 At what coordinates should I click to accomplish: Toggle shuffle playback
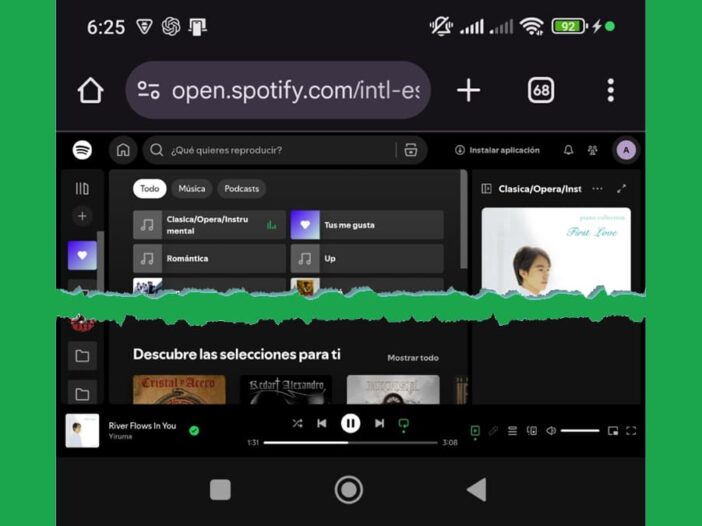tap(297, 423)
